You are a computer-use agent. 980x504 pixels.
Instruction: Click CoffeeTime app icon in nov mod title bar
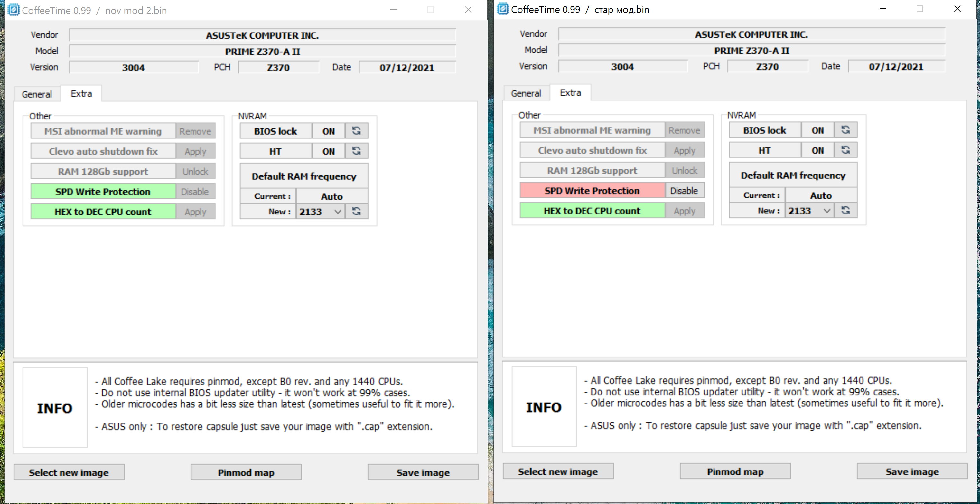tap(14, 10)
